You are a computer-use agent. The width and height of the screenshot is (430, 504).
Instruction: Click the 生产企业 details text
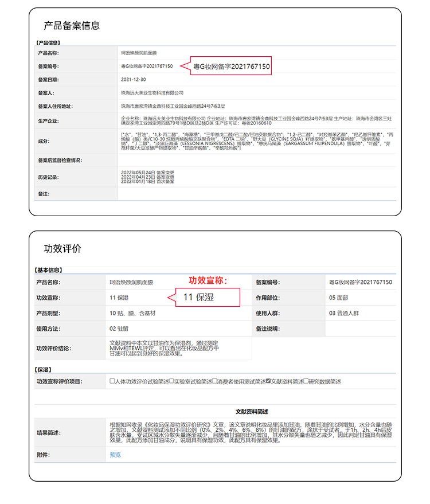pos(256,121)
